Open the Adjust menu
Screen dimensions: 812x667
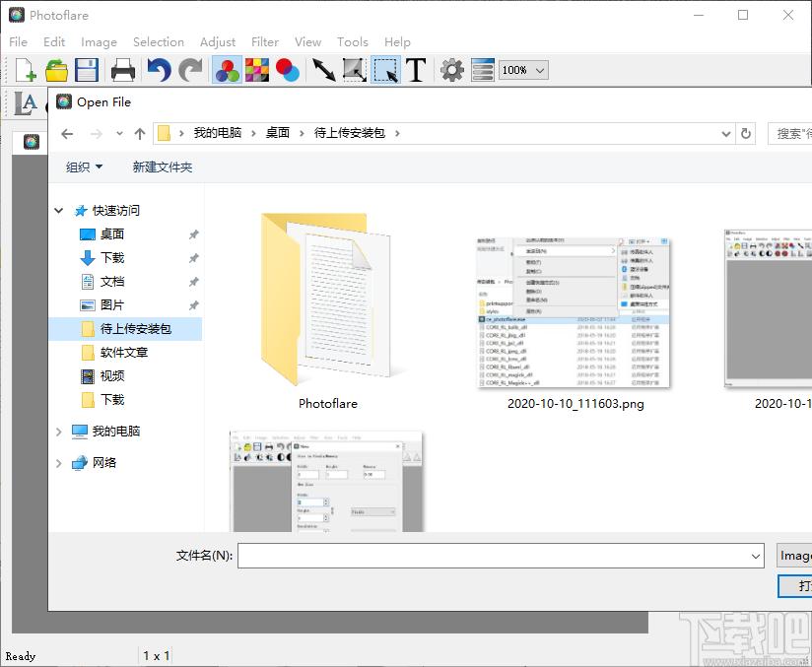[218, 42]
